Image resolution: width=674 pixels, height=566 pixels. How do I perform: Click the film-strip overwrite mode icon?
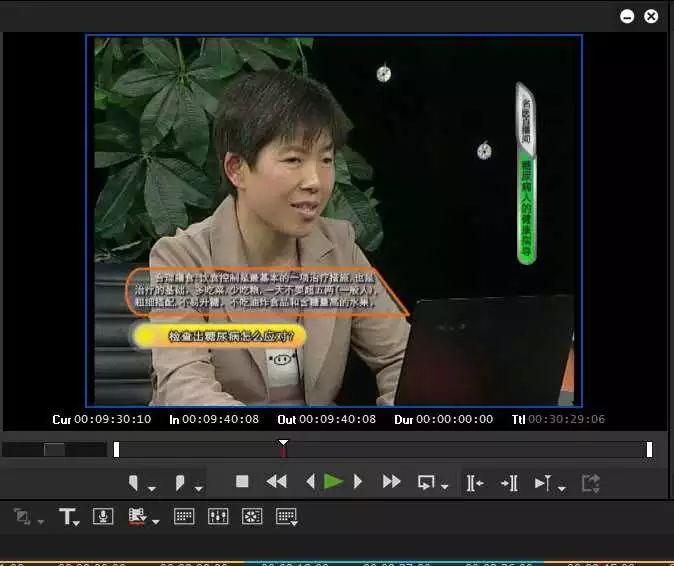point(137,516)
